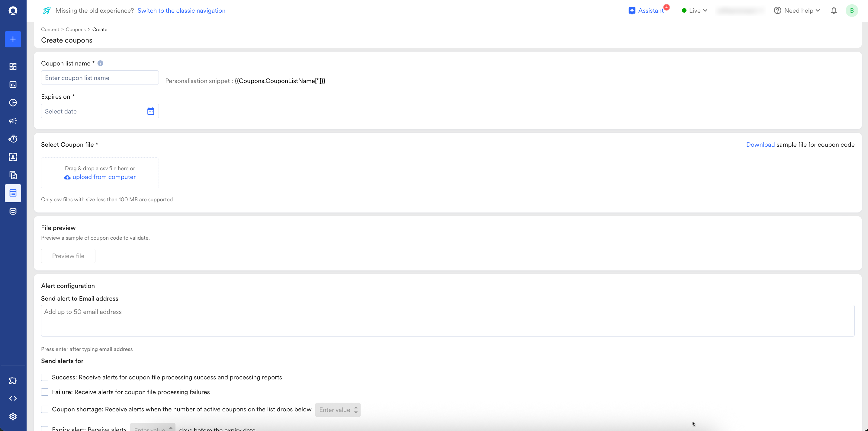Tick the Coupon shortage alert checkbox
The height and width of the screenshot is (431, 868).
(x=45, y=409)
